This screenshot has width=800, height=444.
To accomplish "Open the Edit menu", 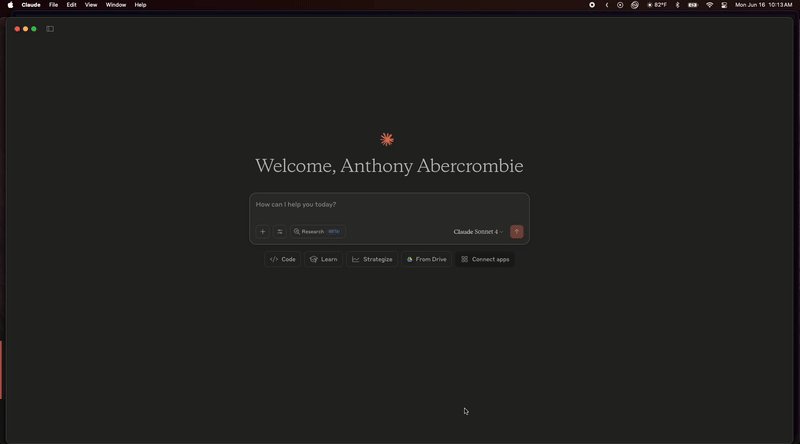I will click(x=71, y=5).
